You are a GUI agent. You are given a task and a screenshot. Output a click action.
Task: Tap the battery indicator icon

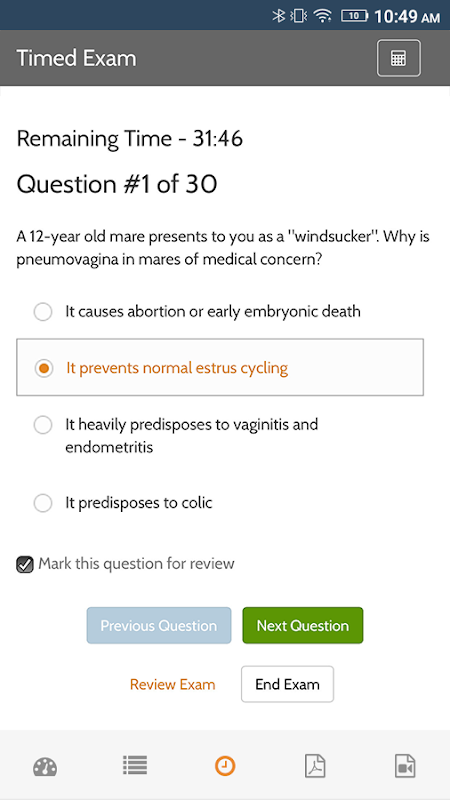pos(354,16)
